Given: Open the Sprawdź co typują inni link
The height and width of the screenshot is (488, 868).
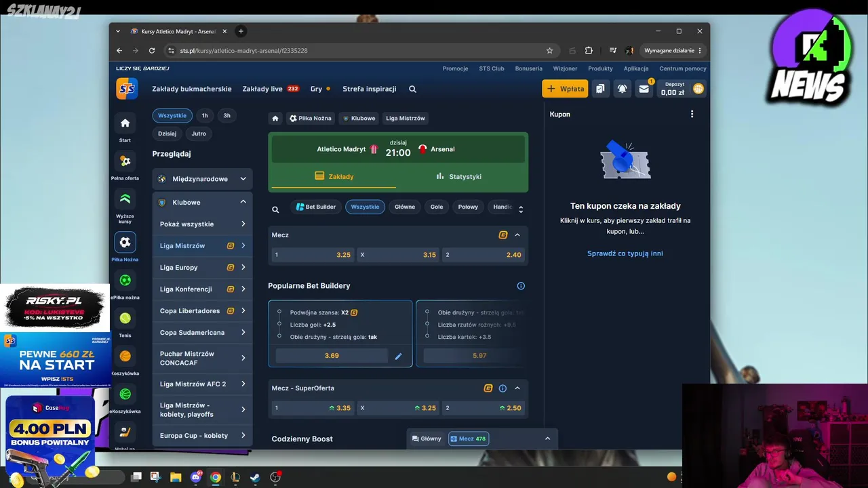Looking at the screenshot, I should coord(625,253).
